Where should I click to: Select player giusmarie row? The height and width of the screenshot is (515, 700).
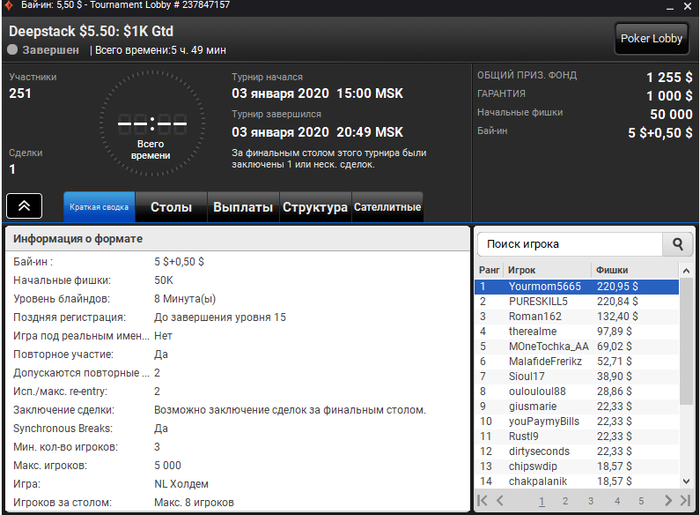(577, 407)
